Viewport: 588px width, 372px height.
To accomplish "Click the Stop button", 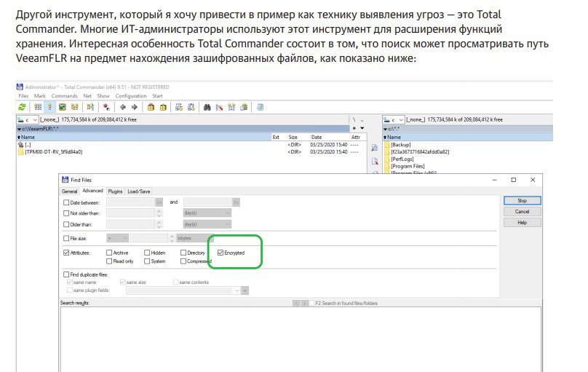I will [x=522, y=201].
